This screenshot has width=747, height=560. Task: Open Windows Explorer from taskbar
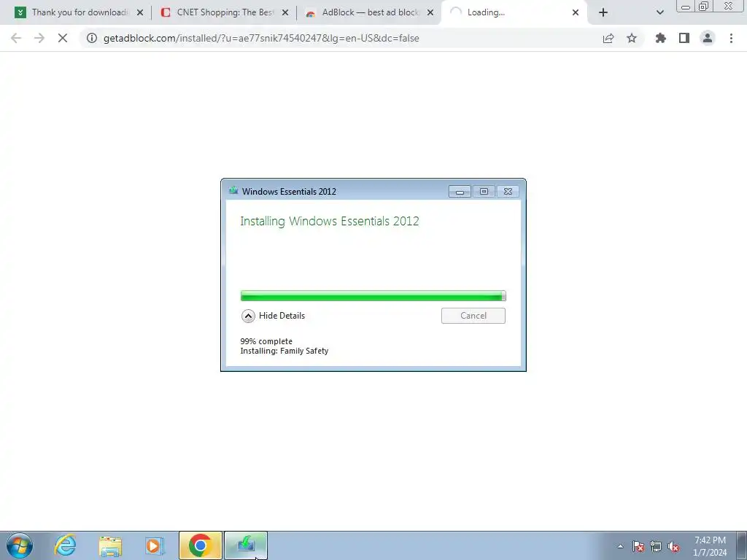(110, 545)
